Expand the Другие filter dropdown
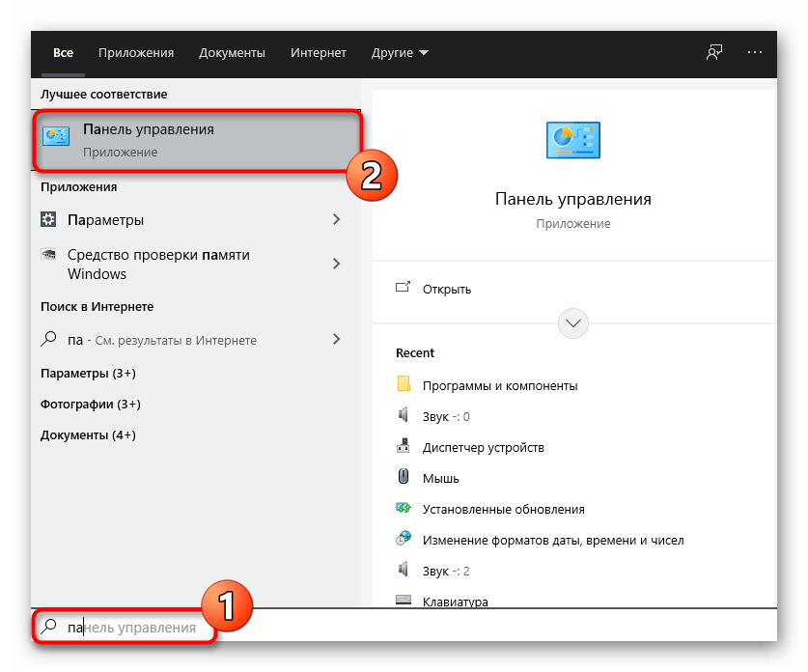Image resolution: width=808 pixels, height=672 pixels. click(400, 53)
